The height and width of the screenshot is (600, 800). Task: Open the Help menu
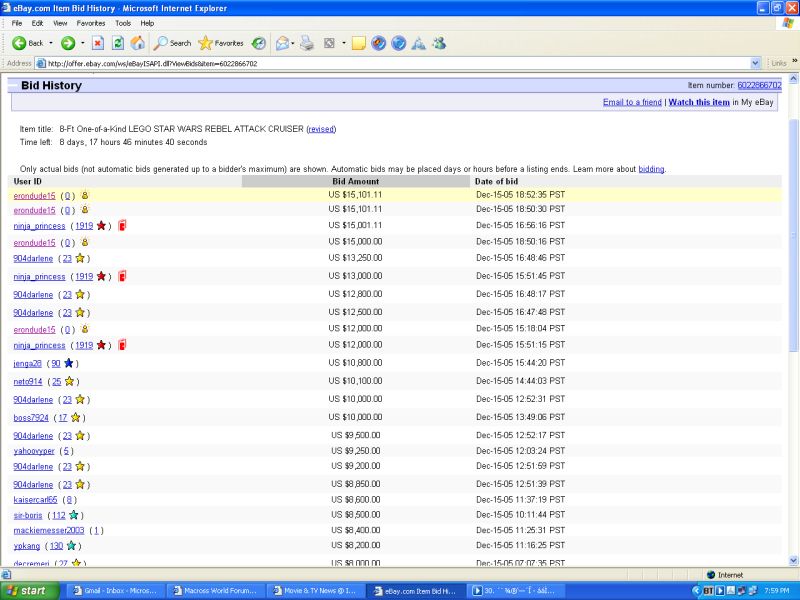coord(147,23)
